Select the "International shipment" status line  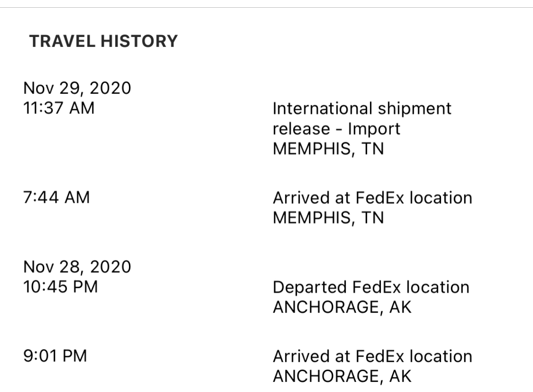(362, 109)
